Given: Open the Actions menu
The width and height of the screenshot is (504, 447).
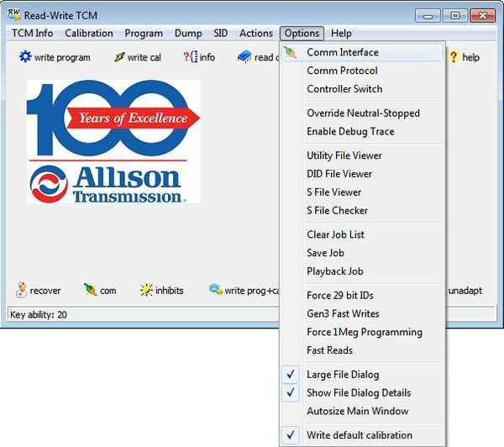Looking at the screenshot, I should tap(255, 34).
